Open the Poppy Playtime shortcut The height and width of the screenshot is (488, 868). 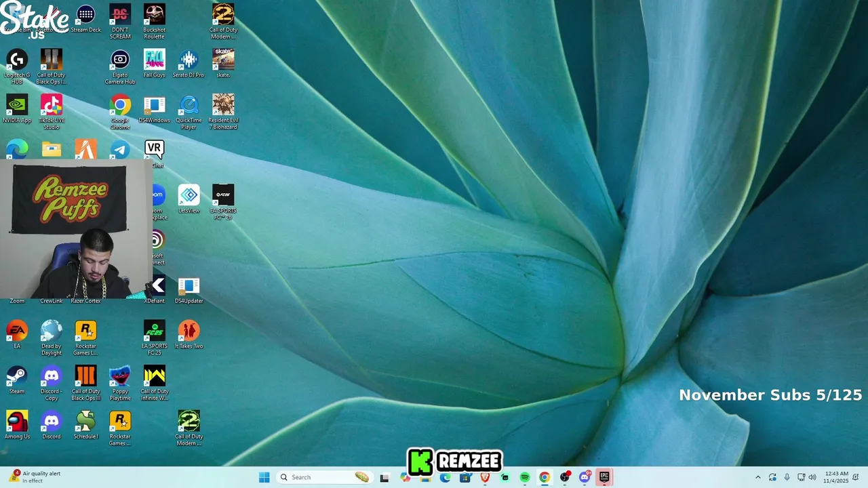point(120,384)
